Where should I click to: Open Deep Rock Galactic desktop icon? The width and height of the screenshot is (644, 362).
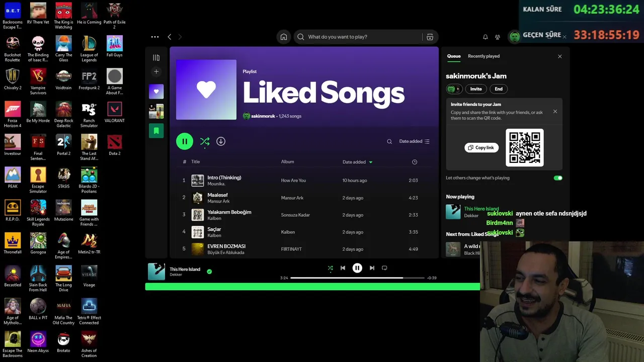[x=63, y=115]
